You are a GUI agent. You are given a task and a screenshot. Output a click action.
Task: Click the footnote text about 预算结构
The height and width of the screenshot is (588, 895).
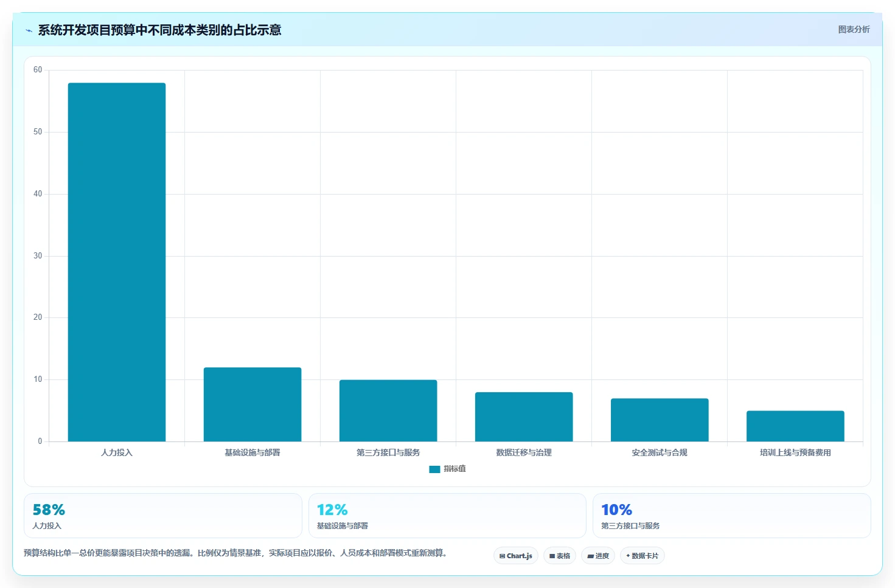coord(235,553)
